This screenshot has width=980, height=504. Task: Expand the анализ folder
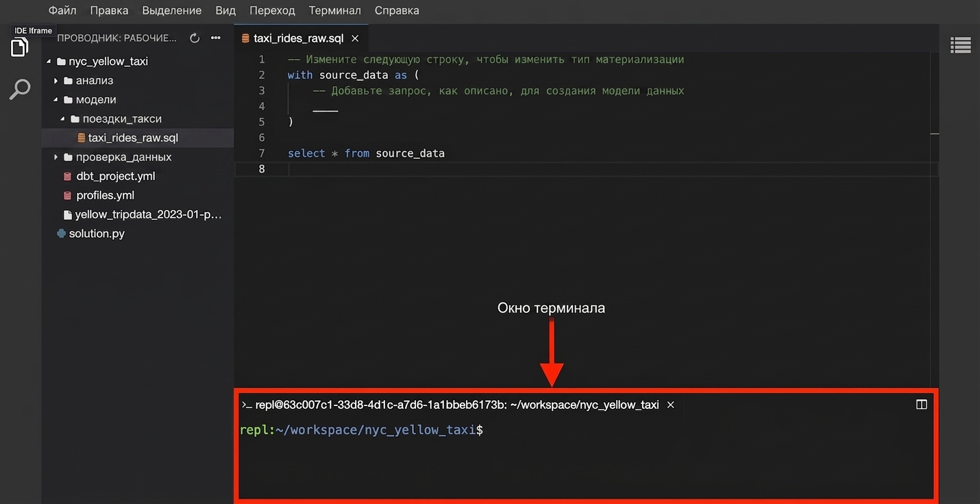pos(56,80)
